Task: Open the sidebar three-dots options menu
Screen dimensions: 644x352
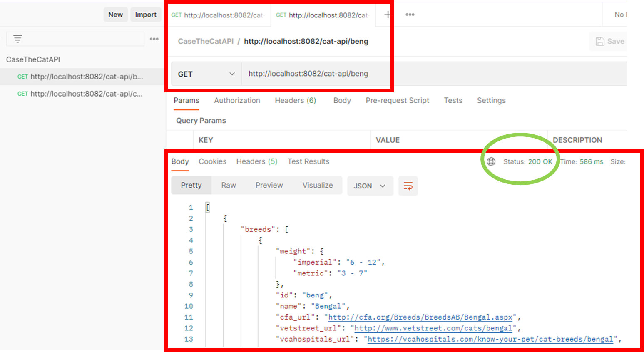Action: (x=154, y=39)
